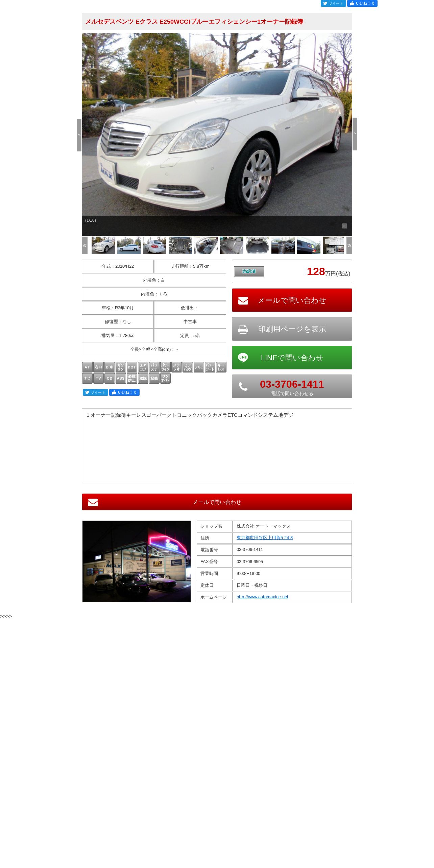
Task: Click the キーレス keyless badge
Action: (221, 367)
